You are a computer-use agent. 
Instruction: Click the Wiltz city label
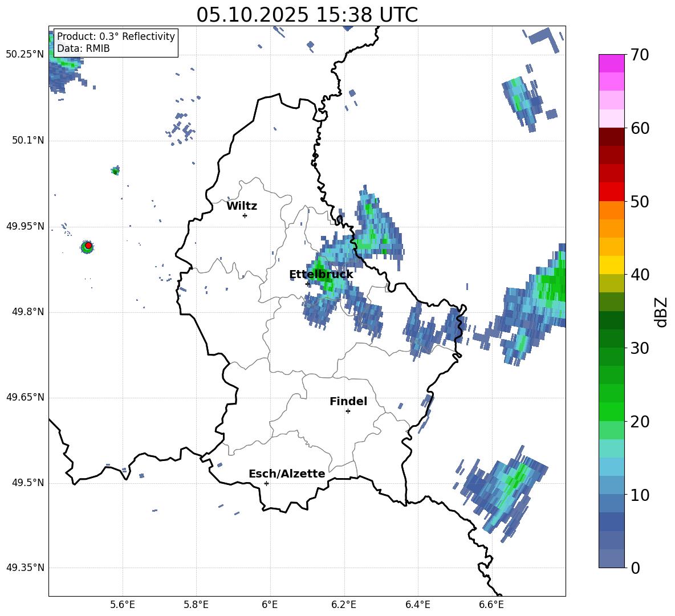pos(242,206)
